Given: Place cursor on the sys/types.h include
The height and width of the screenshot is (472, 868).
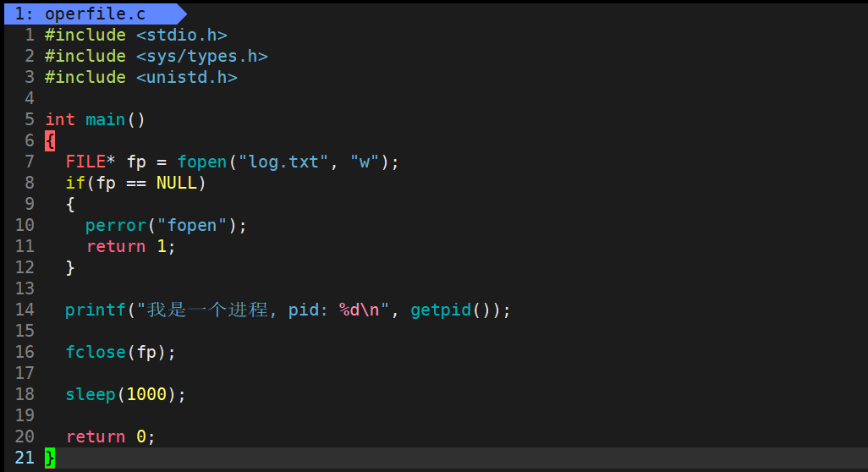Looking at the screenshot, I should [202, 56].
